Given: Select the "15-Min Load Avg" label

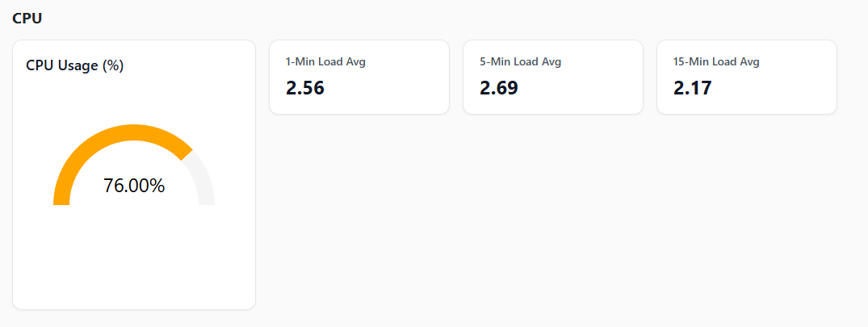Looking at the screenshot, I should click(716, 61).
